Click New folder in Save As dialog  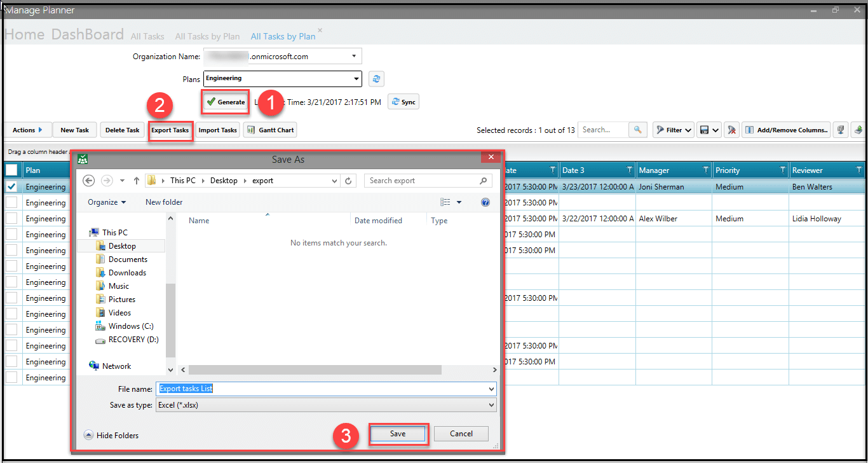pos(164,202)
